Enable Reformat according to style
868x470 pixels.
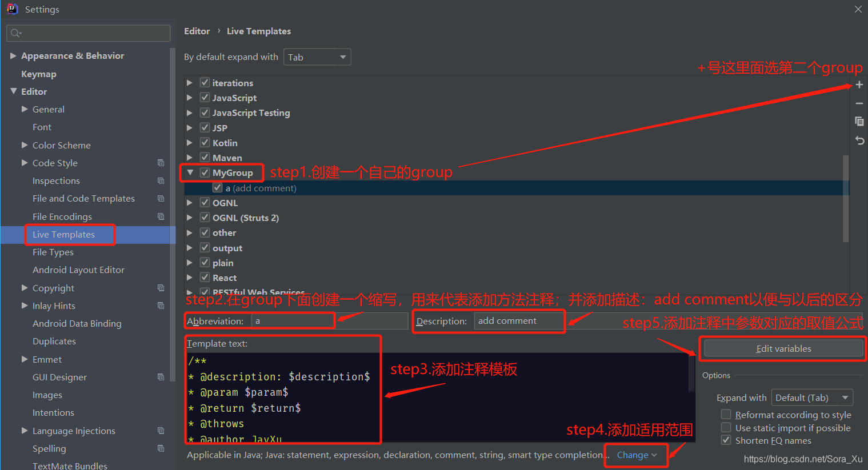click(726, 414)
